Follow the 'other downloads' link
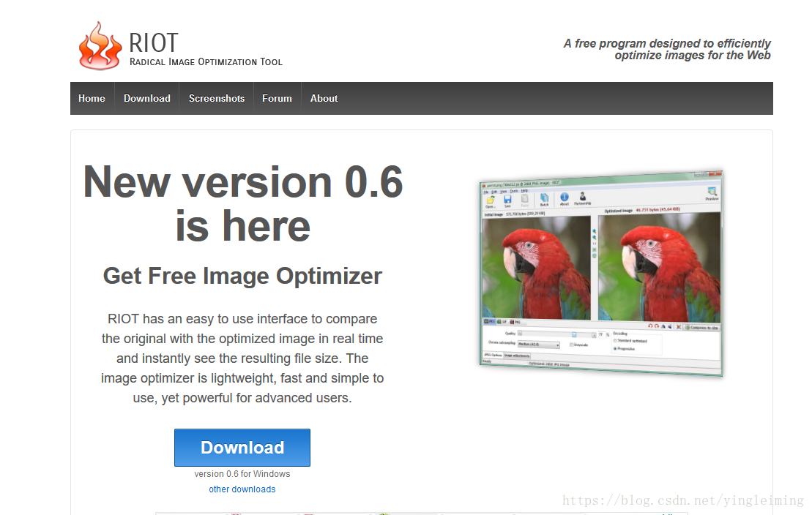This screenshot has width=812, height=515. 242,489
